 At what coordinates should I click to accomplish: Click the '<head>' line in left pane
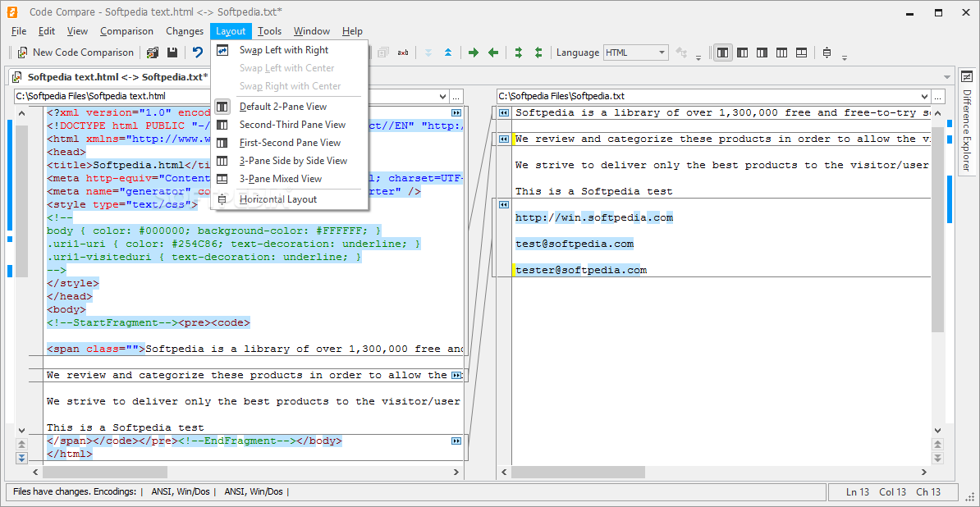(x=66, y=152)
